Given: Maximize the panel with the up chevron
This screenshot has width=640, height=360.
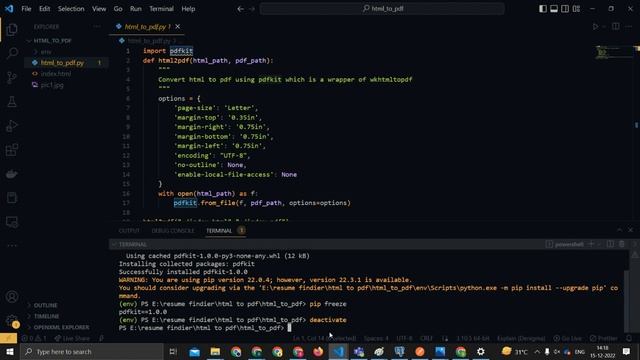Looking at the screenshot, I should (x=620, y=230).
